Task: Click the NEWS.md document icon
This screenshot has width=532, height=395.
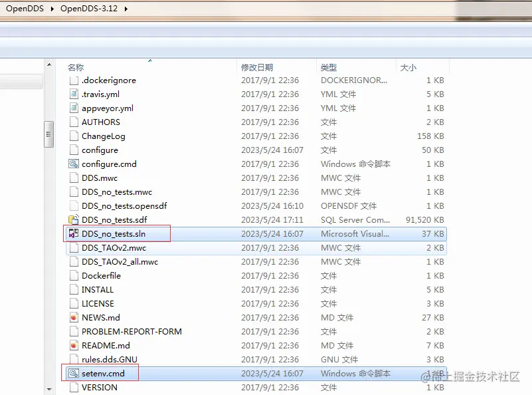Action: [x=73, y=317]
